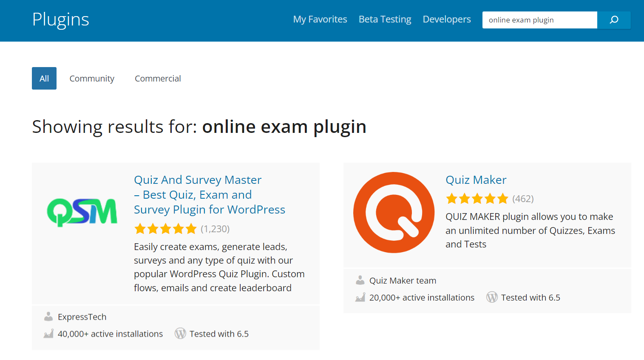644x360 pixels.
Task: Select the All filter tab
Action: point(44,78)
